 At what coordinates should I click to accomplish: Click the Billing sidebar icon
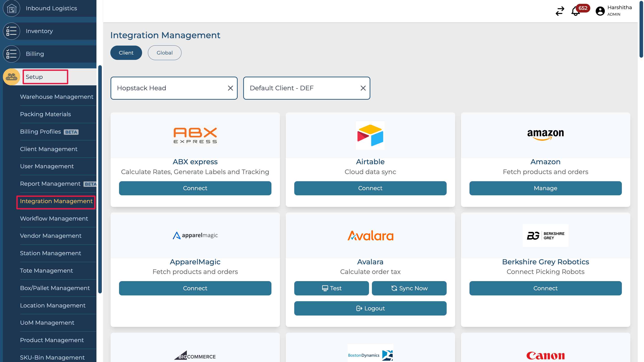[11, 54]
